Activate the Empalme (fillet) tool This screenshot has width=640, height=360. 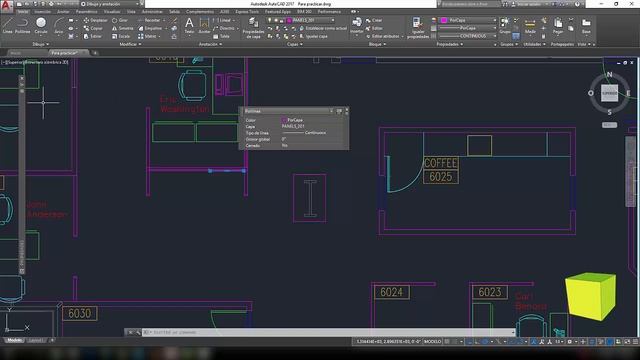(150, 28)
